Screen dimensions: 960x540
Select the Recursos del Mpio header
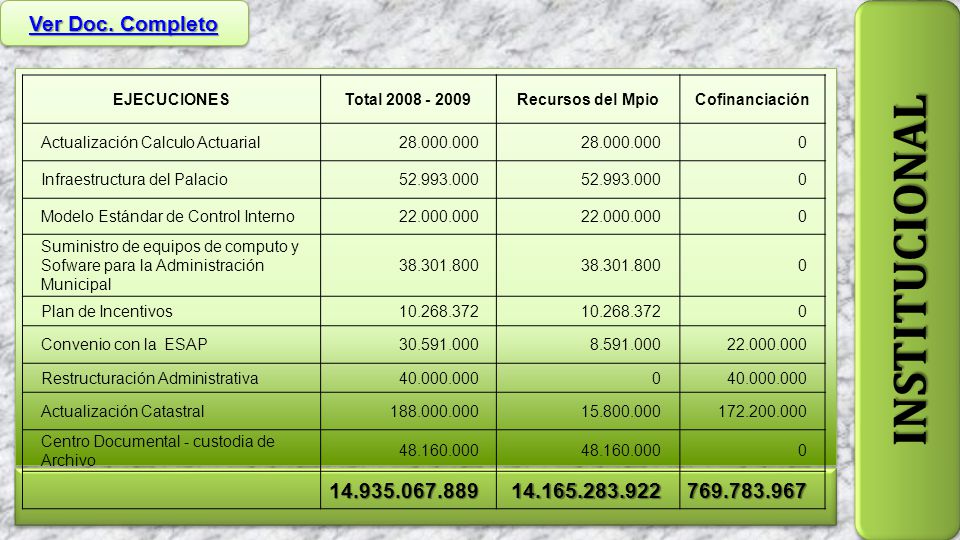coord(588,99)
